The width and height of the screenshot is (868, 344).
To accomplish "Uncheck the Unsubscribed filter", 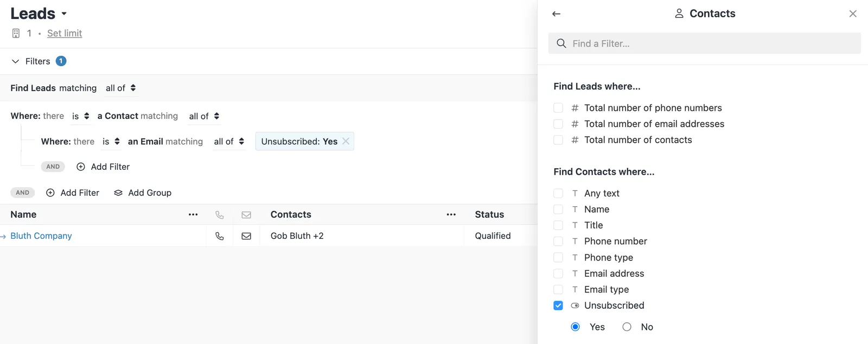I will click(x=558, y=305).
